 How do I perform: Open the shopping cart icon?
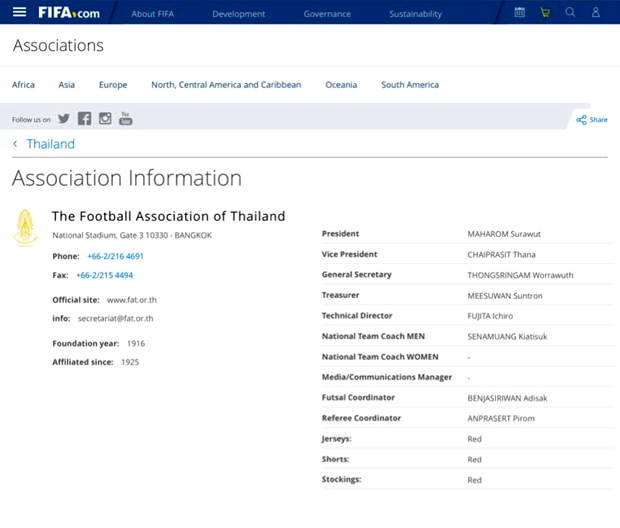coord(545,13)
